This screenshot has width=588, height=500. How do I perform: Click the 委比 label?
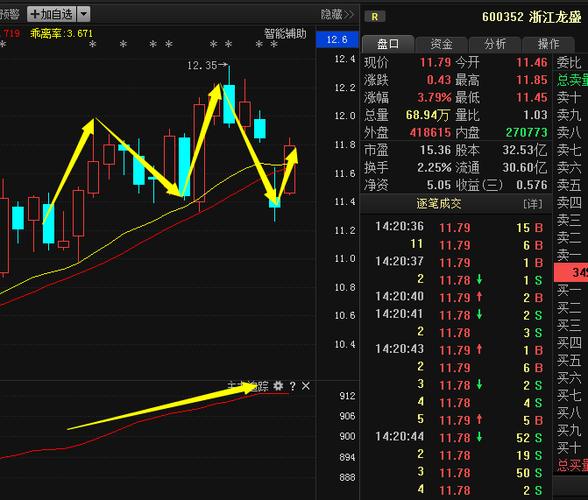click(568, 62)
